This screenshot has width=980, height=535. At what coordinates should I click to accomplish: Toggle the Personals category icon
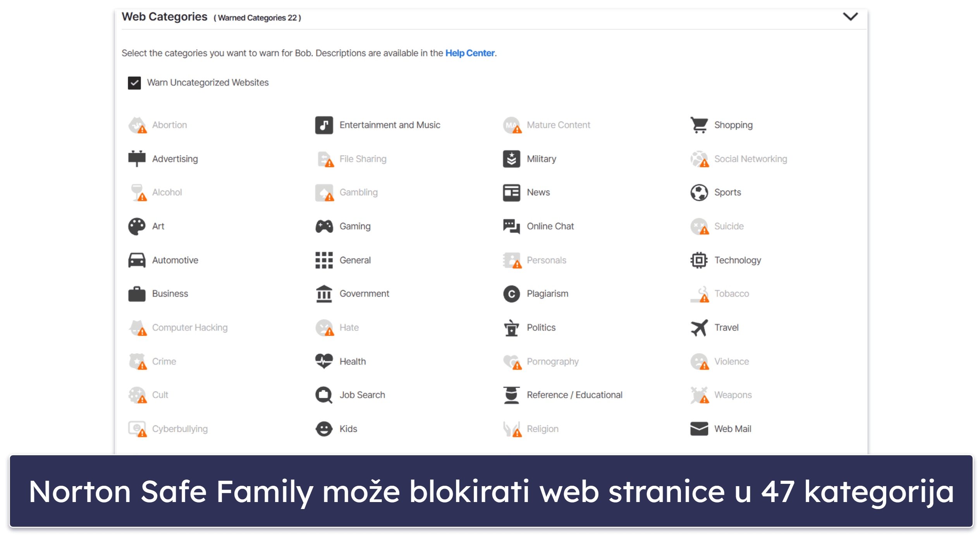pyautogui.click(x=512, y=261)
